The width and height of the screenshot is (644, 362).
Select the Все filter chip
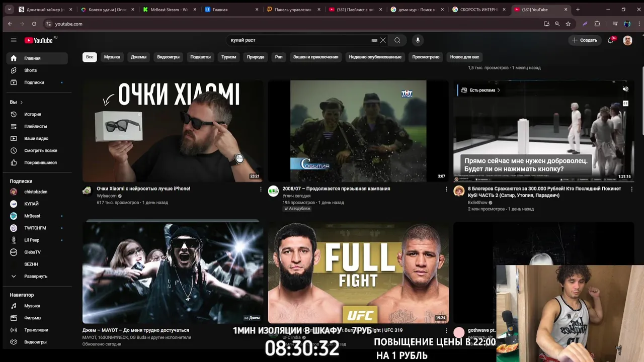[90, 57]
